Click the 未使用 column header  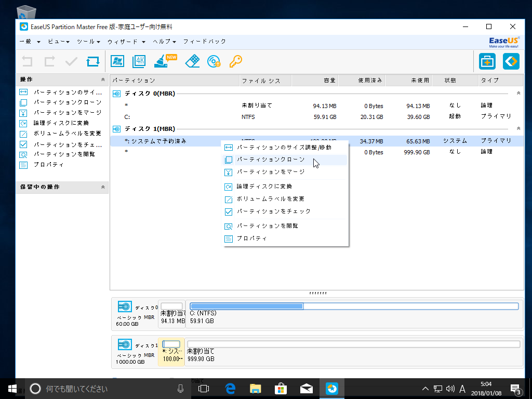(x=408, y=81)
